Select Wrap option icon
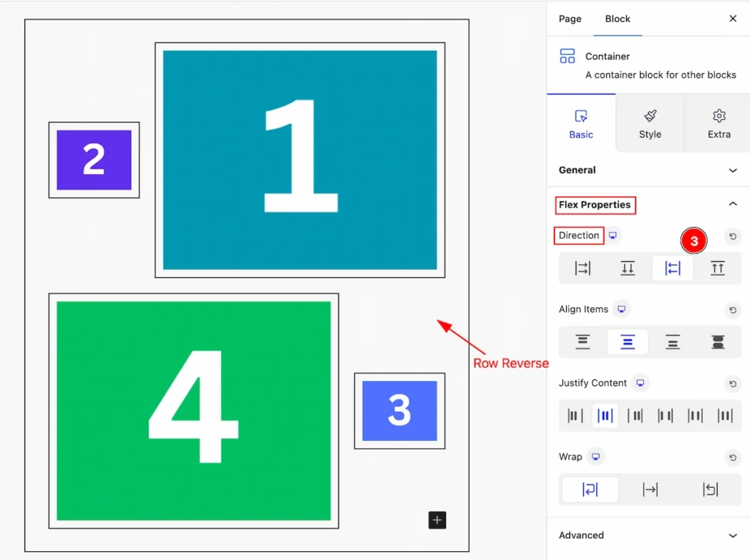The width and height of the screenshot is (750, 560). (x=590, y=489)
